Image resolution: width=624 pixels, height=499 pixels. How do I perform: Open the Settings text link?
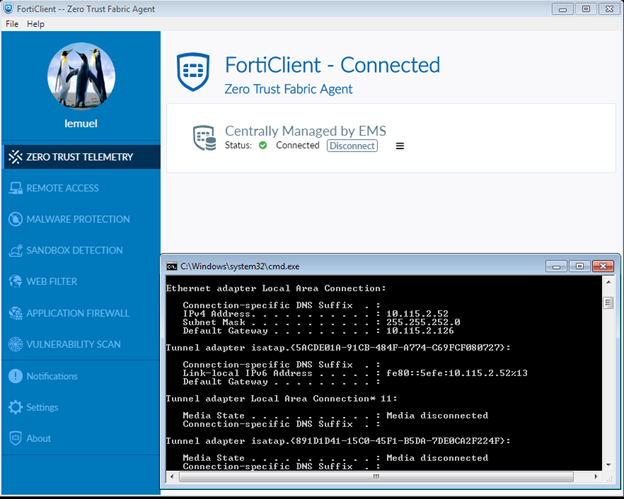[x=42, y=407]
